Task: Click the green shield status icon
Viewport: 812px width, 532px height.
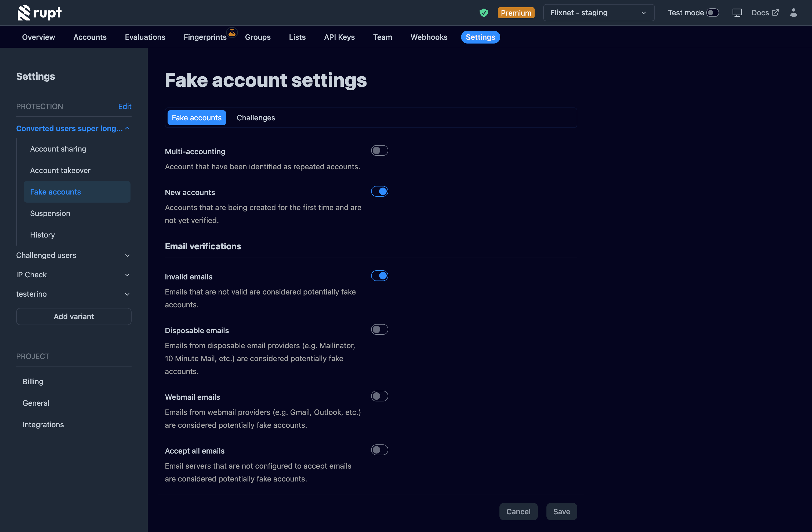Action: pyautogui.click(x=483, y=13)
